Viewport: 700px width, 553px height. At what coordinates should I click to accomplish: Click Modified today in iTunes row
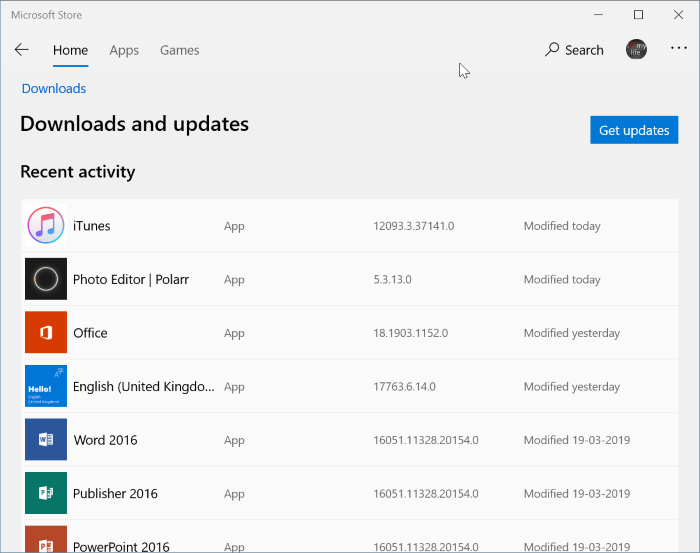pos(562,226)
